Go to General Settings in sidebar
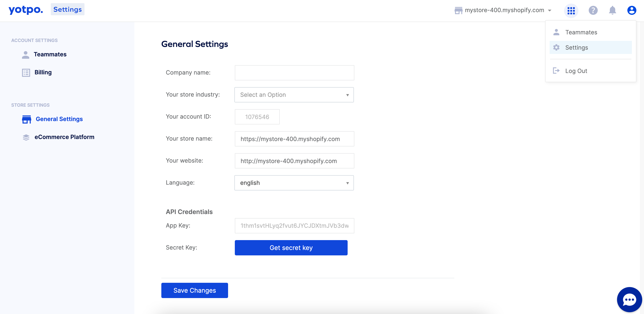The image size is (644, 314). point(59,119)
